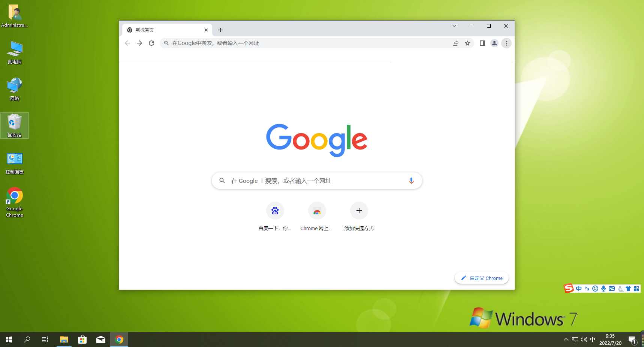The width and height of the screenshot is (644, 347).
Task: Open the Chrome Web Store shortcut
Action: (317, 211)
